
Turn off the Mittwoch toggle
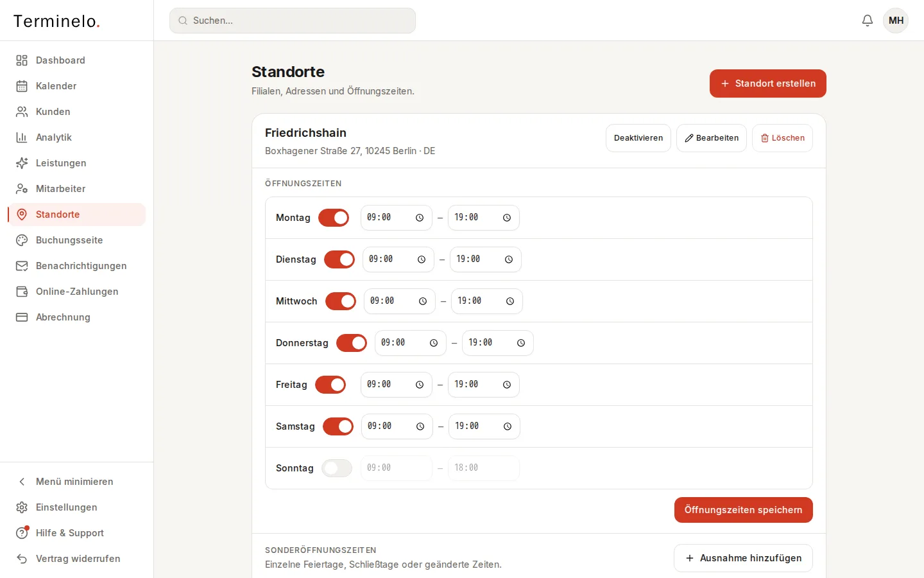[x=341, y=301]
